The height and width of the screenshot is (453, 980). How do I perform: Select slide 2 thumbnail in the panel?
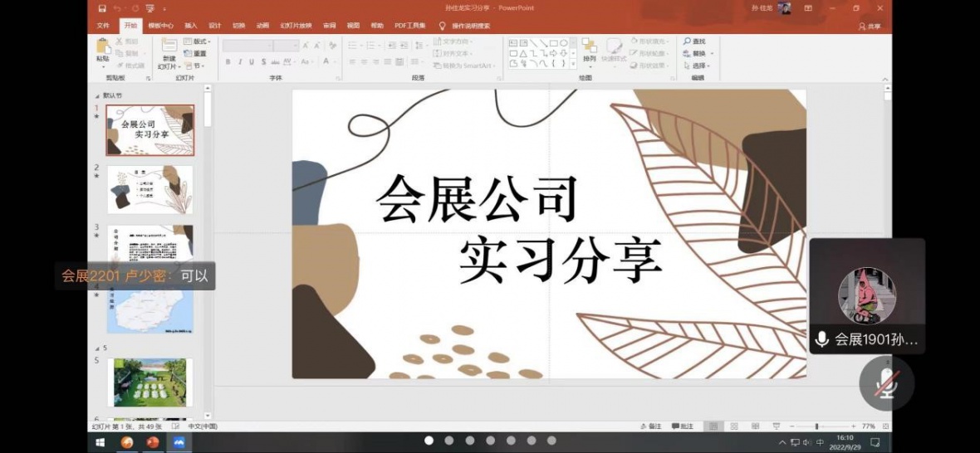click(x=149, y=189)
